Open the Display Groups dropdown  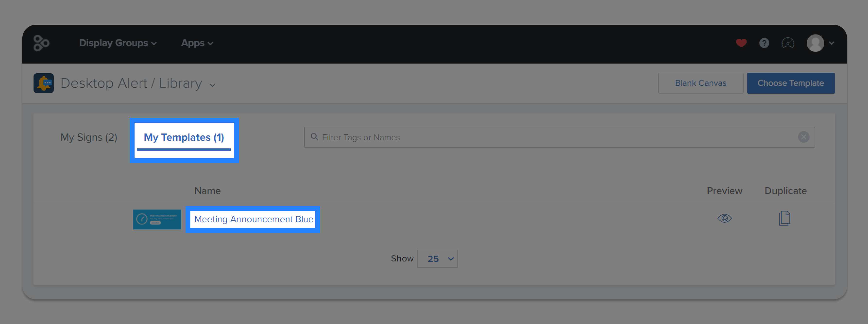click(118, 43)
